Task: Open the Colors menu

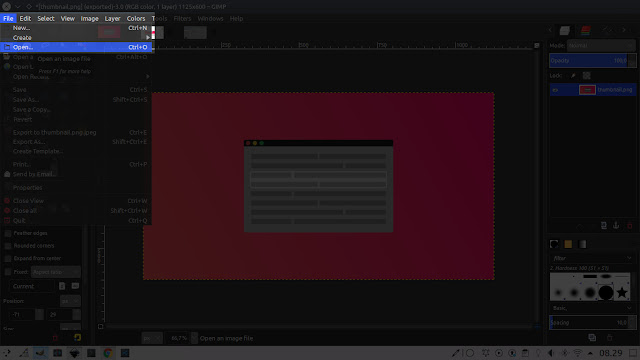Action: [x=136, y=18]
